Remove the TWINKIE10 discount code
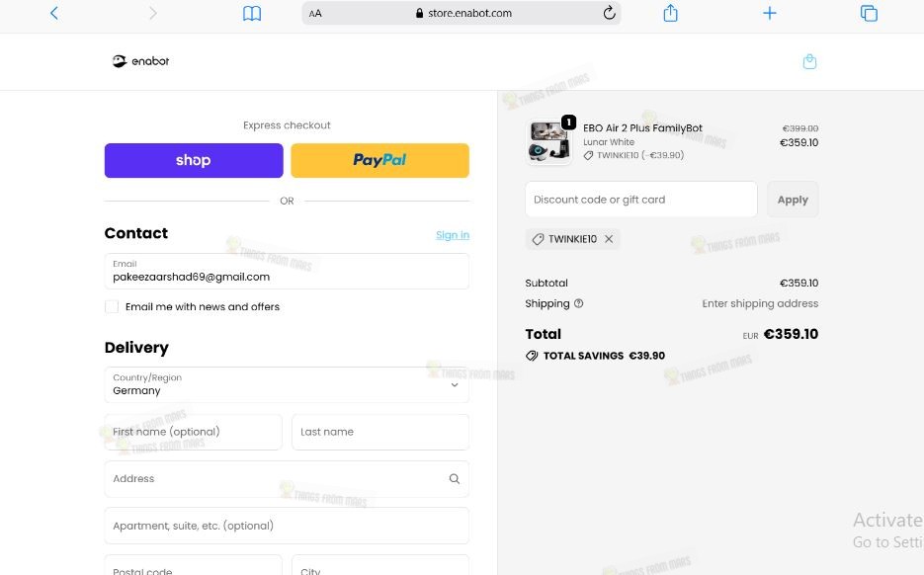The width and height of the screenshot is (924, 575). 609,239
